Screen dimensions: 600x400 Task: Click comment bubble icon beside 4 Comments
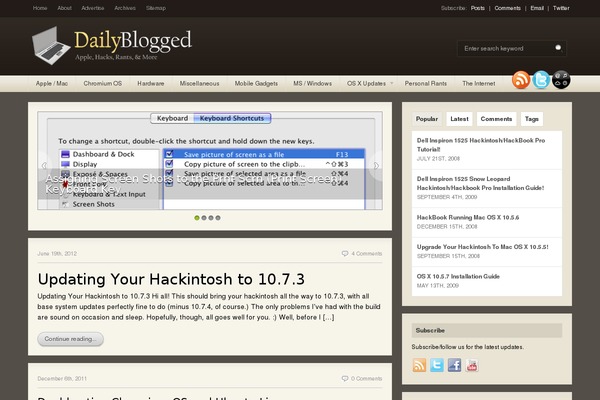(345, 253)
